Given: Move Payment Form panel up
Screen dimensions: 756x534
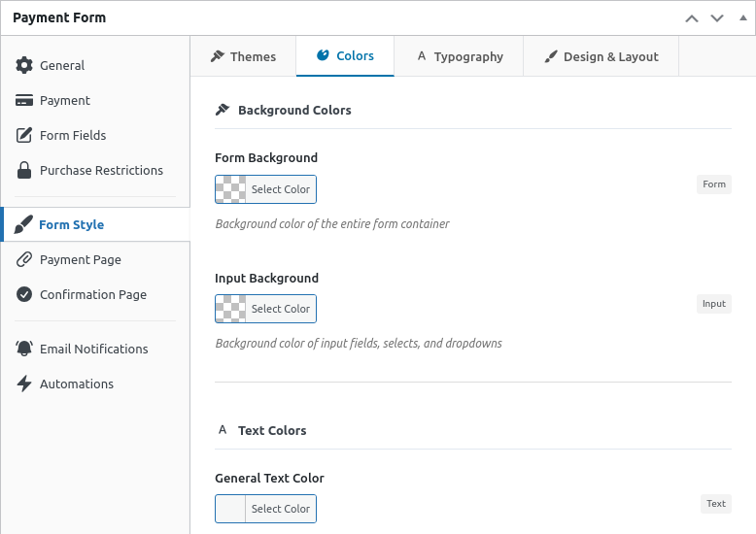Looking at the screenshot, I should coord(692,17).
